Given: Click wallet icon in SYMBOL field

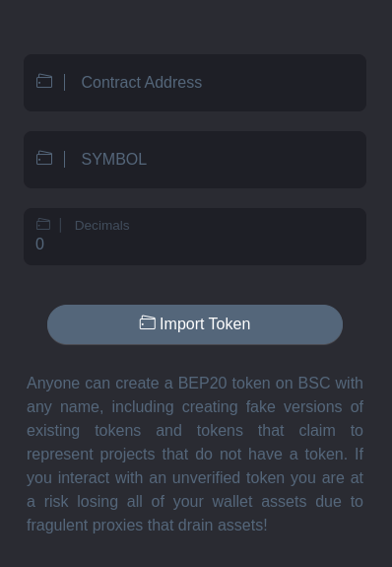Looking at the screenshot, I should (44, 158).
